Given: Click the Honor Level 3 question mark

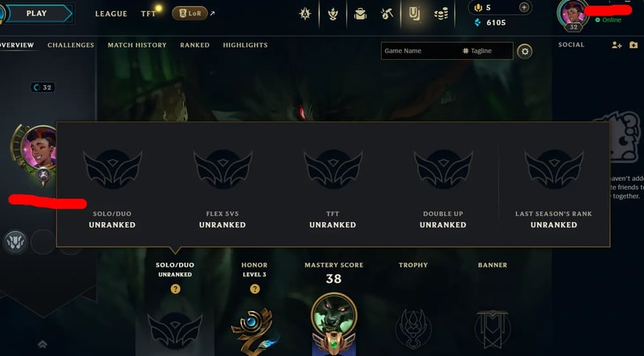Looking at the screenshot, I should pos(254,289).
